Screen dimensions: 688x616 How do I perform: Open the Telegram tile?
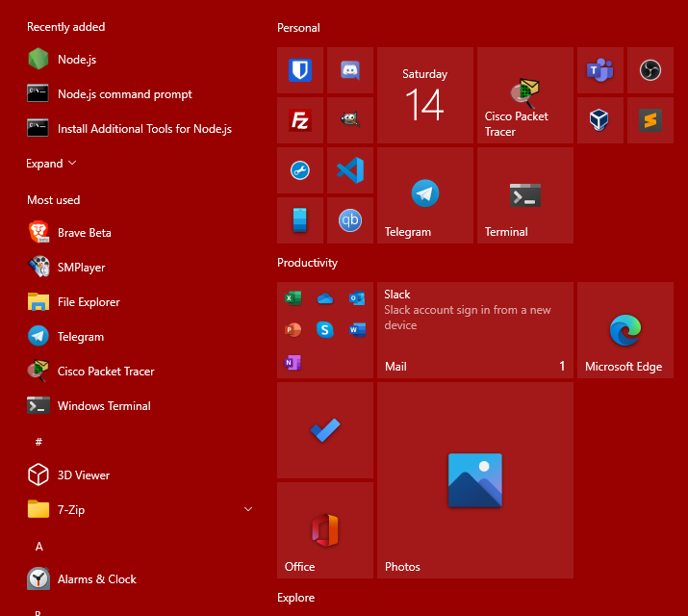point(425,195)
